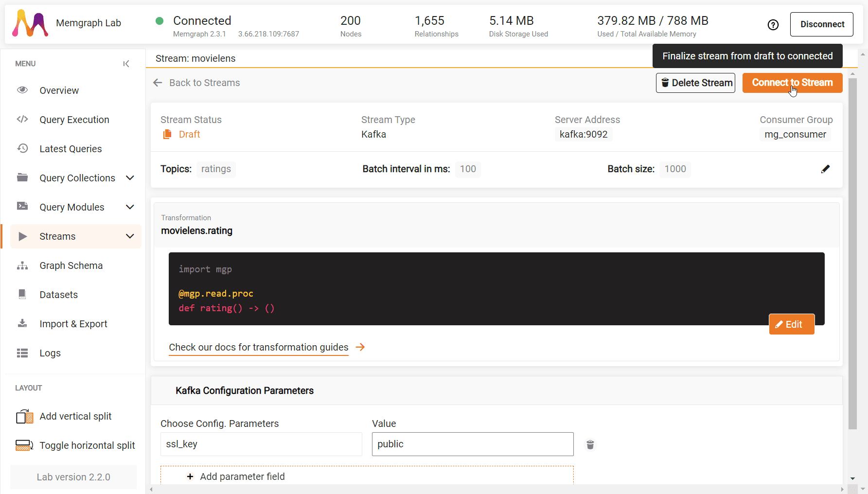Click the Draft status document icon
868x494 pixels.
coord(167,134)
